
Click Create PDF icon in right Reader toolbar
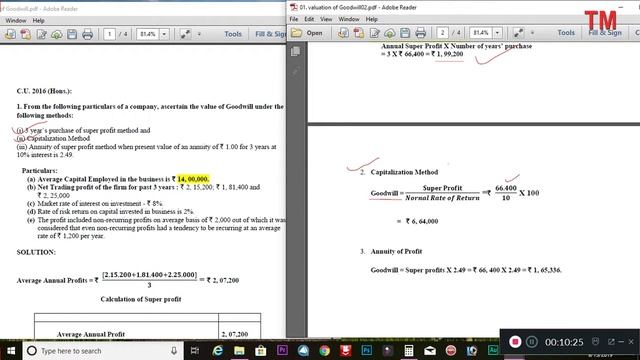(359, 33)
